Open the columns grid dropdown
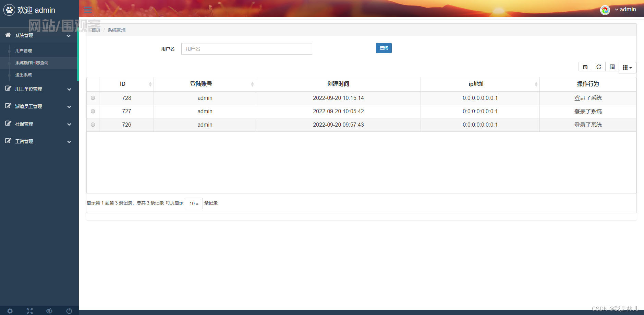The width and height of the screenshot is (644, 315). pyautogui.click(x=627, y=68)
